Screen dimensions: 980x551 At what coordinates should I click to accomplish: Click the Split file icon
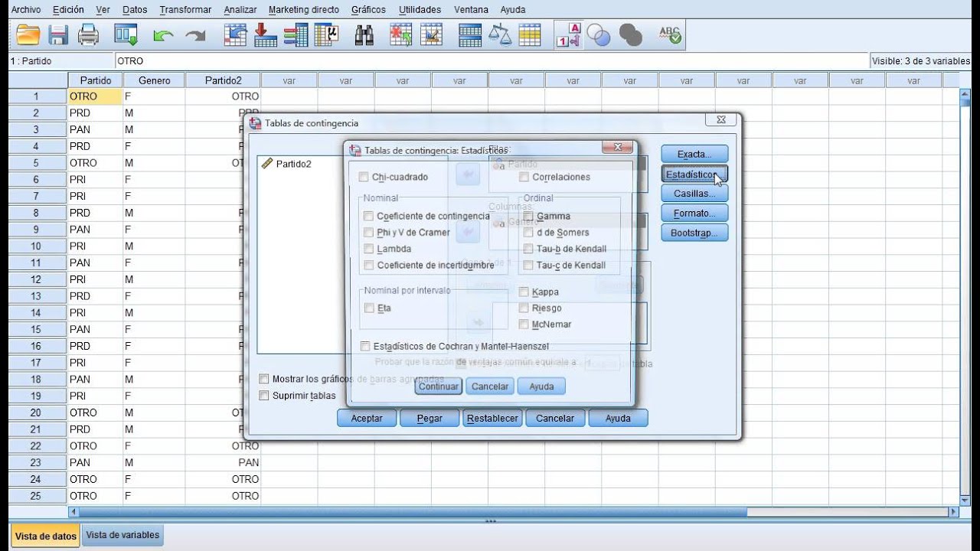[x=470, y=35]
